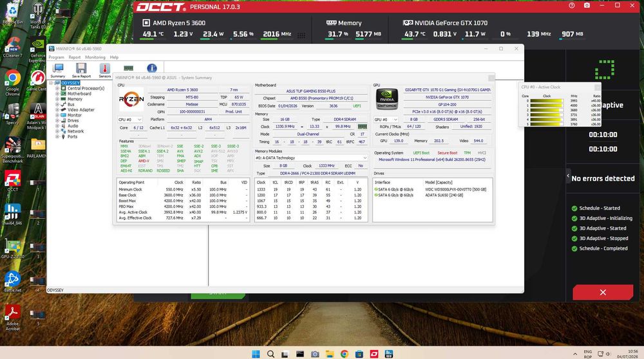Expand the Video Adapter tree node
644x359 pixels.
click(57, 109)
